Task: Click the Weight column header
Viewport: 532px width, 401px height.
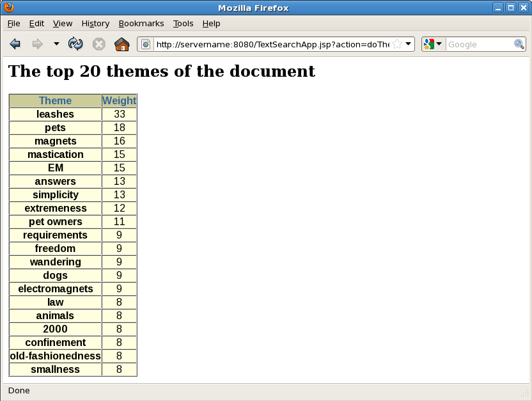Action: [119, 101]
